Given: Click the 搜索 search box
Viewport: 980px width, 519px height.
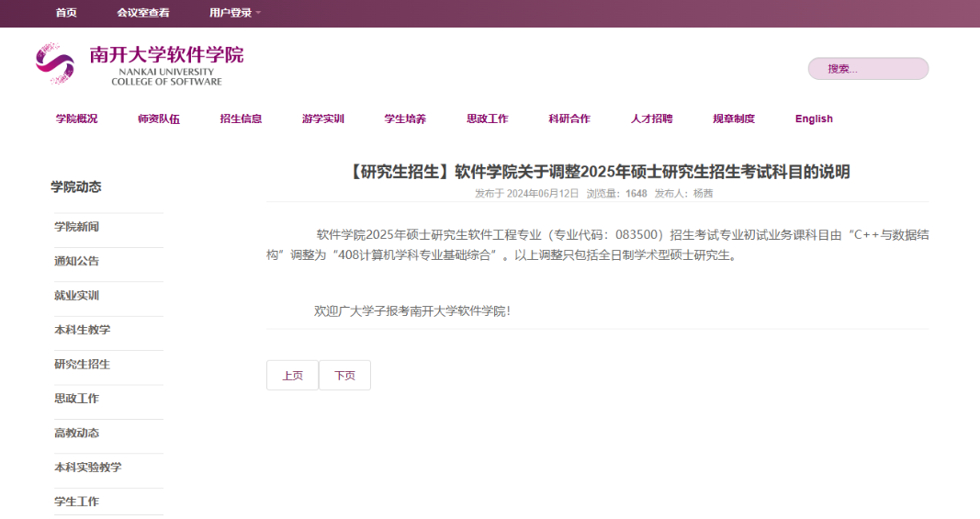Looking at the screenshot, I should click(x=868, y=69).
